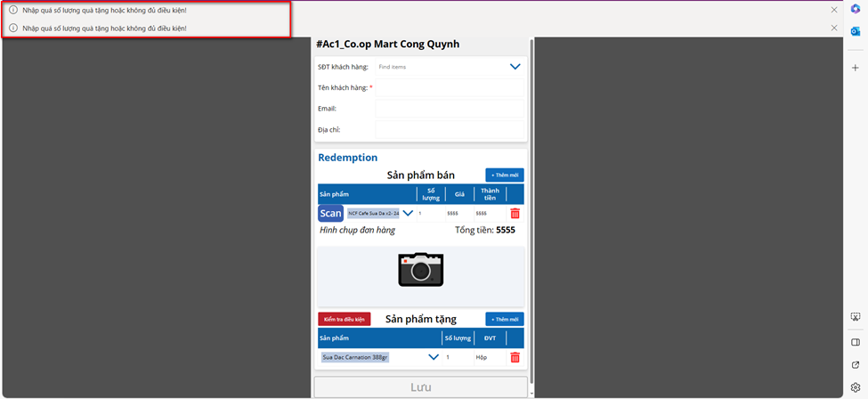Screen dimensions: 868x399
Task: Click the Tổng tiền 5555 total
Action: 485,230
